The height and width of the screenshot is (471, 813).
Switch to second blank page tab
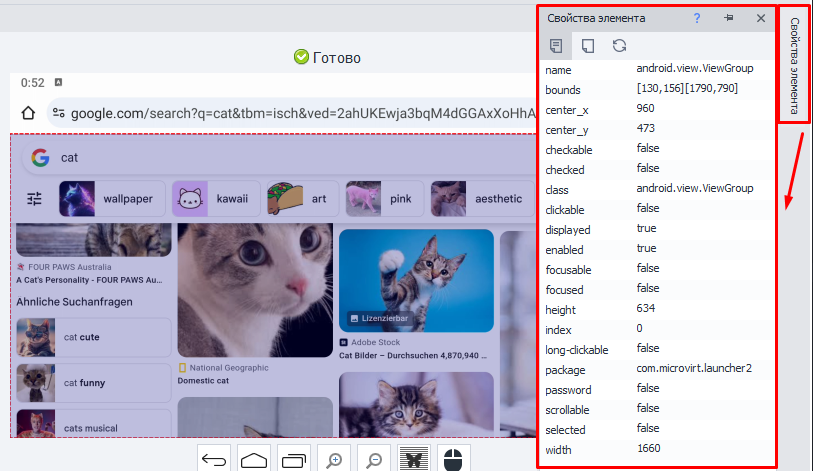click(588, 45)
